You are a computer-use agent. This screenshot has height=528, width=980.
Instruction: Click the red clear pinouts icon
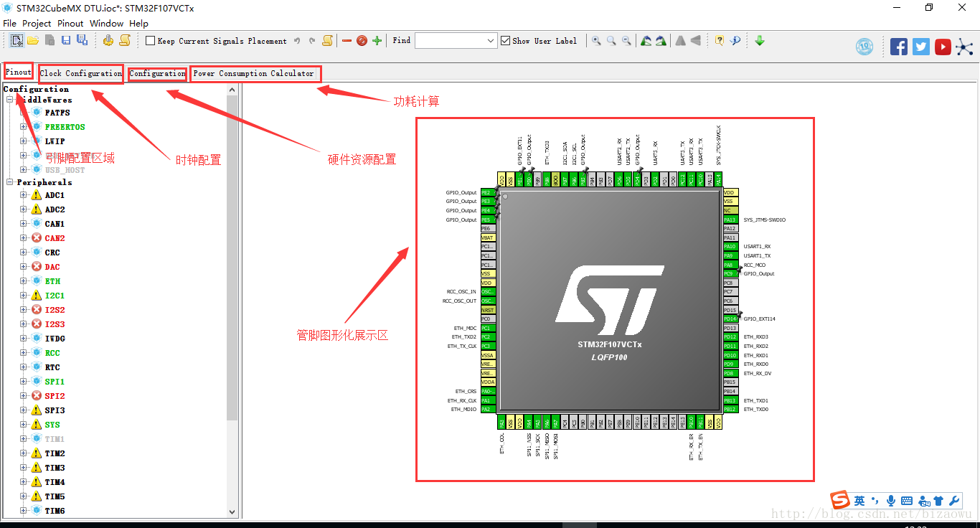[362, 41]
